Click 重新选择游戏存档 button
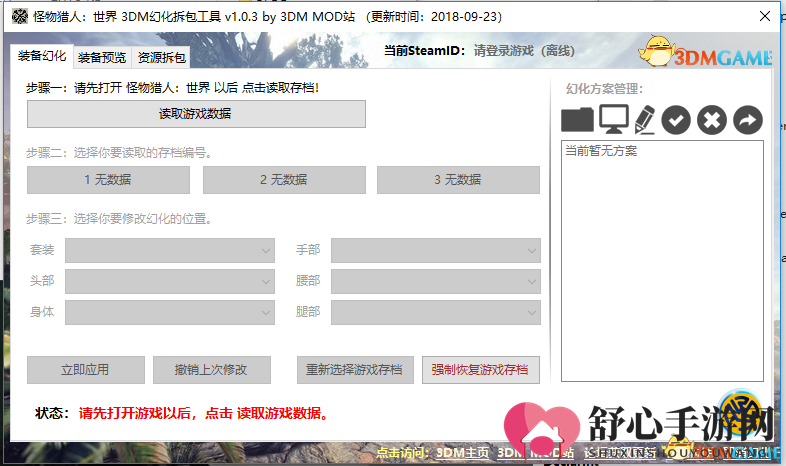786x466 pixels. pos(355,370)
